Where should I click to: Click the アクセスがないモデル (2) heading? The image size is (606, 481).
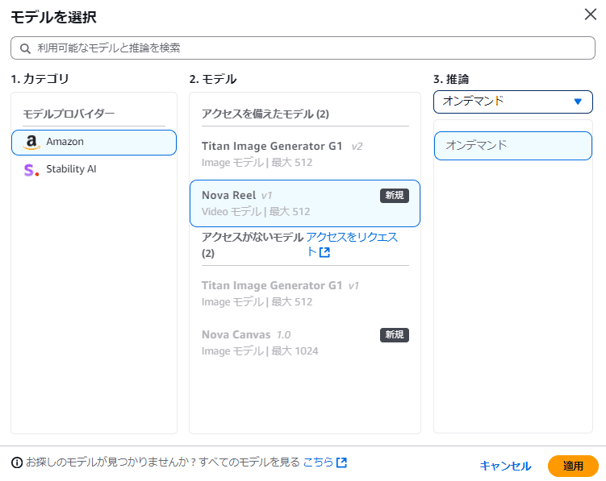[x=252, y=245]
